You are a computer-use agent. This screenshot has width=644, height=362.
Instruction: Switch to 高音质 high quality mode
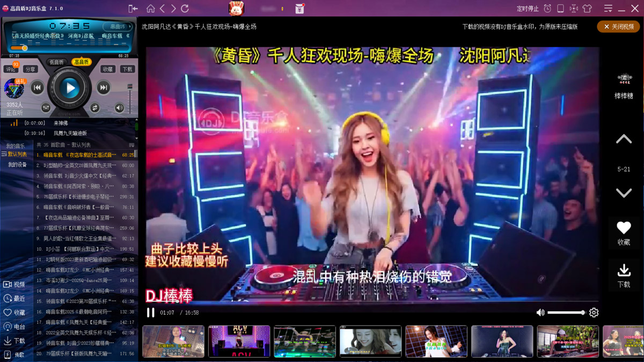click(x=82, y=62)
